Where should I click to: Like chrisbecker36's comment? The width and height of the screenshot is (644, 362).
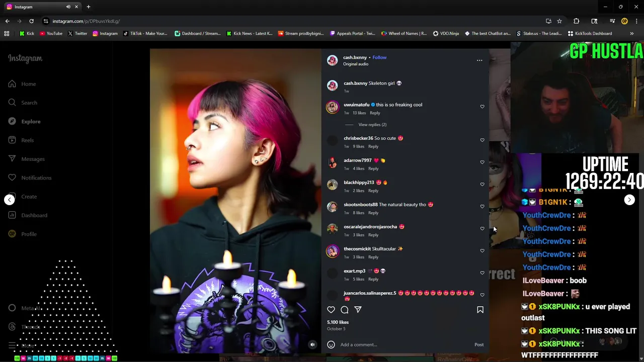point(482,140)
